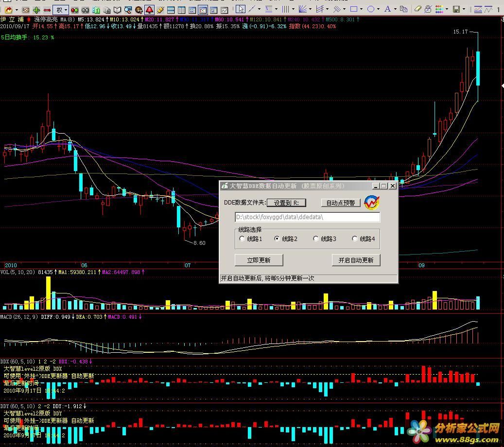Click the eraser tool icon
The image size is (504, 447).
pos(418,9)
